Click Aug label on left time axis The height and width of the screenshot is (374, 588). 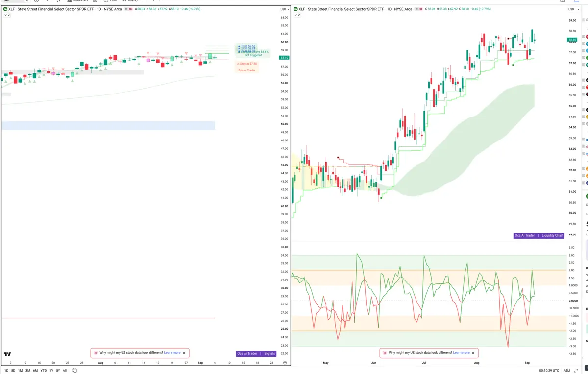[100, 363]
